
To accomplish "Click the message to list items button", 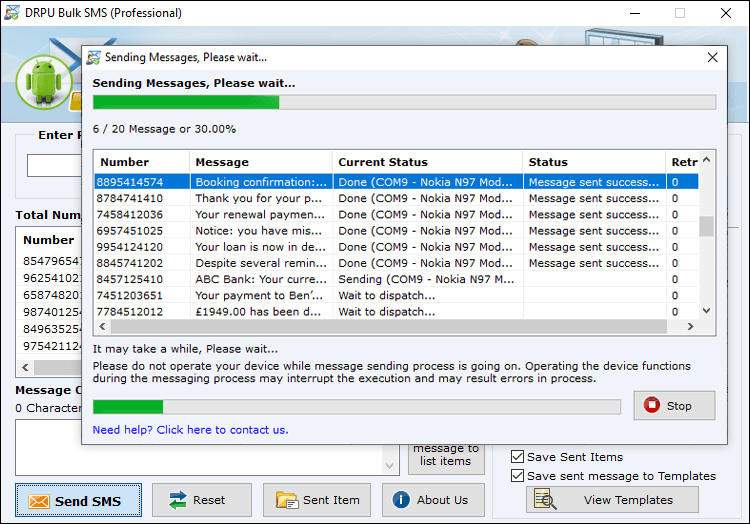I will [x=446, y=458].
